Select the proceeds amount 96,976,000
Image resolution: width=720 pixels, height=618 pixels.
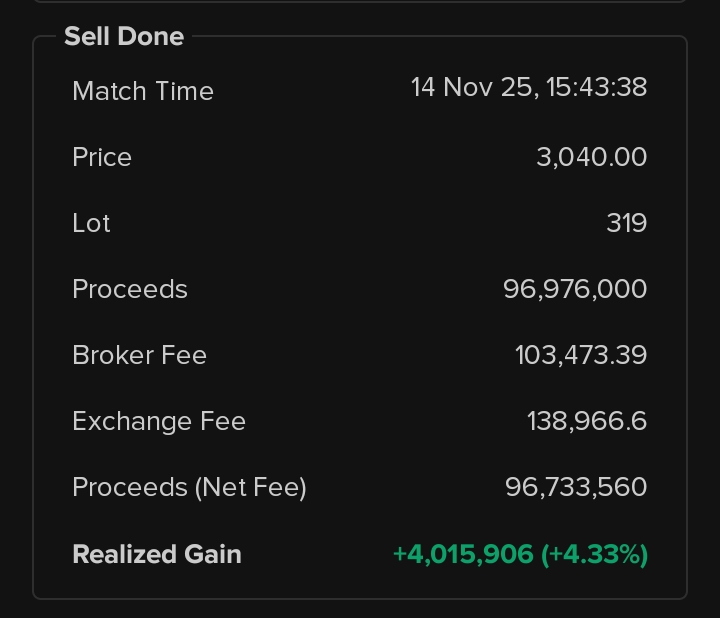(575, 289)
